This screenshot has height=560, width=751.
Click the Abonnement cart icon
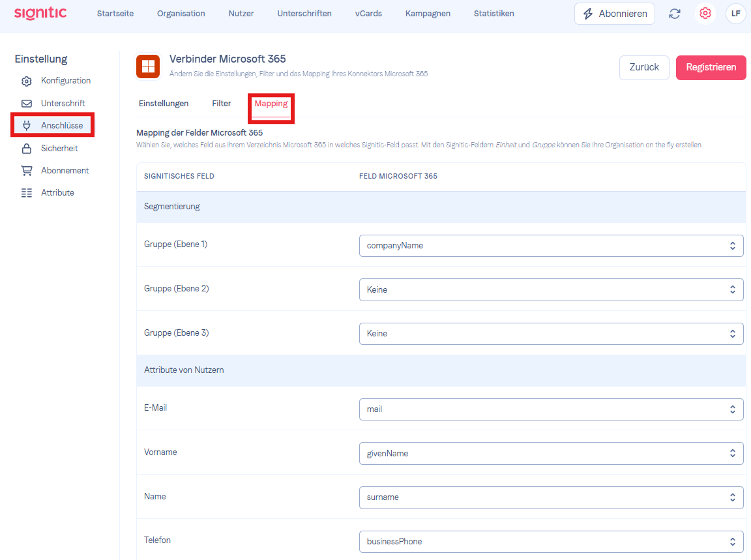coord(27,171)
